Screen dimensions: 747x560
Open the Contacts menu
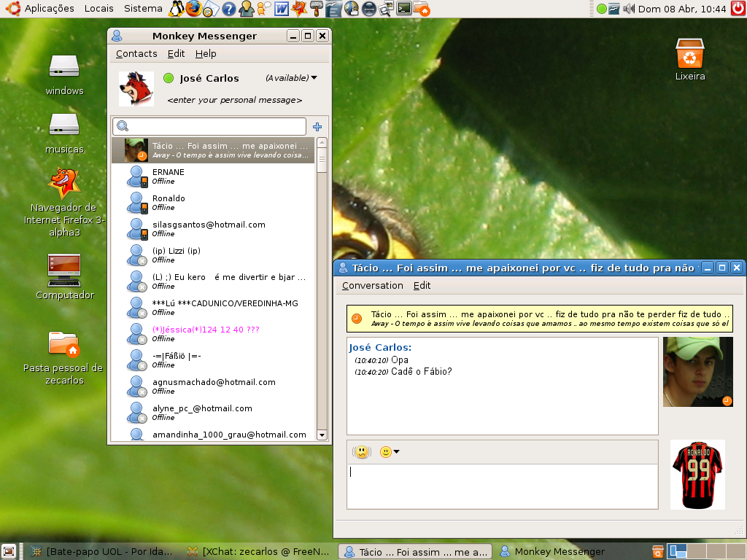(x=136, y=54)
